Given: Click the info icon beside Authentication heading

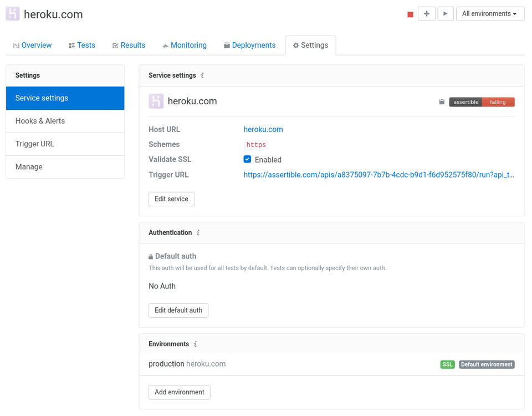Looking at the screenshot, I should click(198, 232).
